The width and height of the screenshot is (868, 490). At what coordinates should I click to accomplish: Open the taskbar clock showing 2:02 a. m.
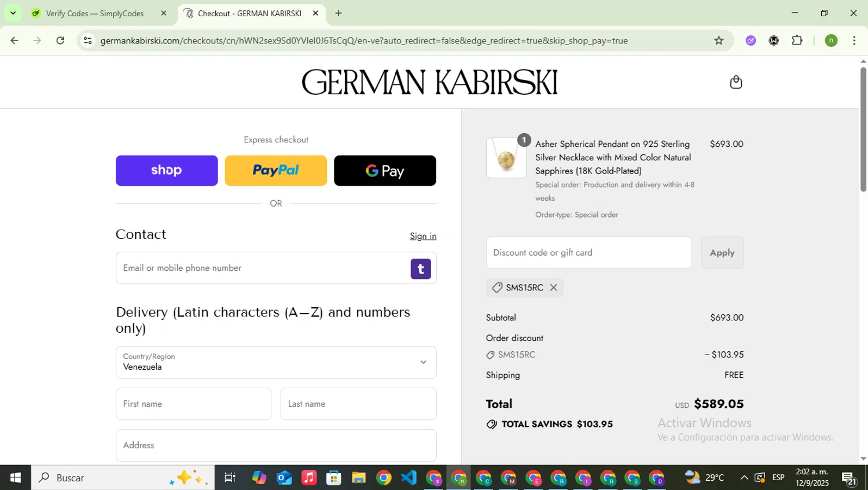(x=812, y=477)
